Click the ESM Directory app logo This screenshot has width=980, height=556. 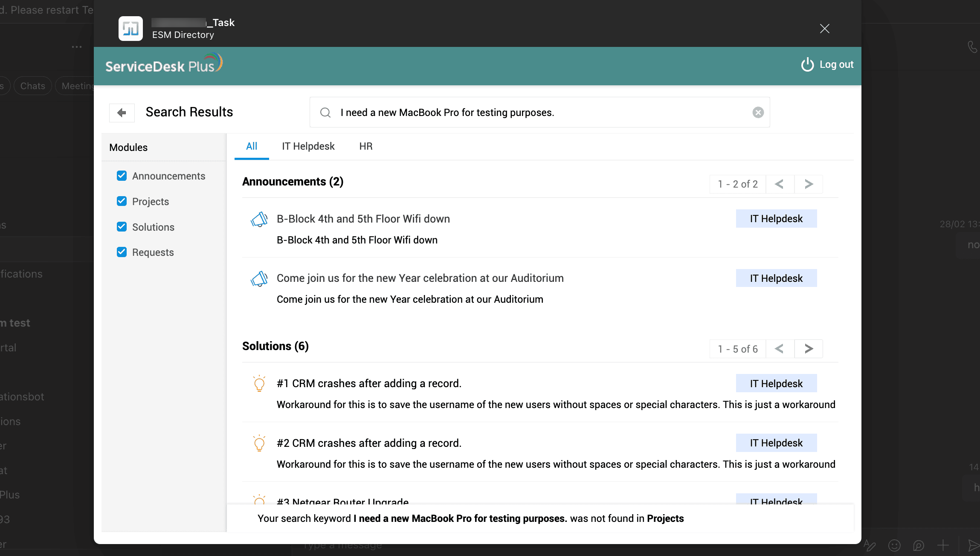coord(130,29)
